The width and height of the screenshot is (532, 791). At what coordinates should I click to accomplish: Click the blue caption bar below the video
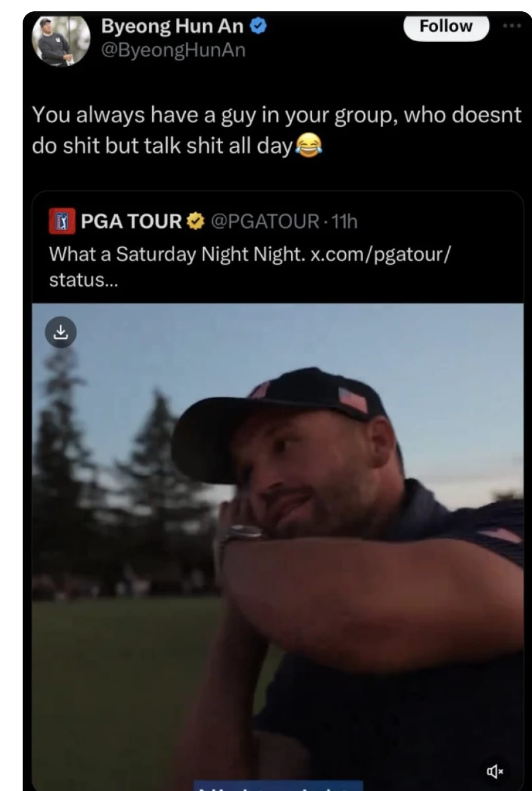pyautogui.click(x=278, y=787)
